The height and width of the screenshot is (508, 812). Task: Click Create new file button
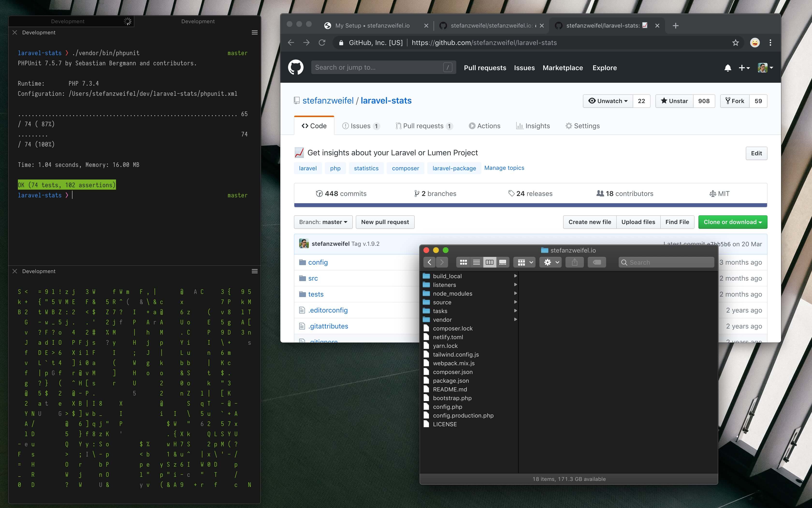(589, 222)
